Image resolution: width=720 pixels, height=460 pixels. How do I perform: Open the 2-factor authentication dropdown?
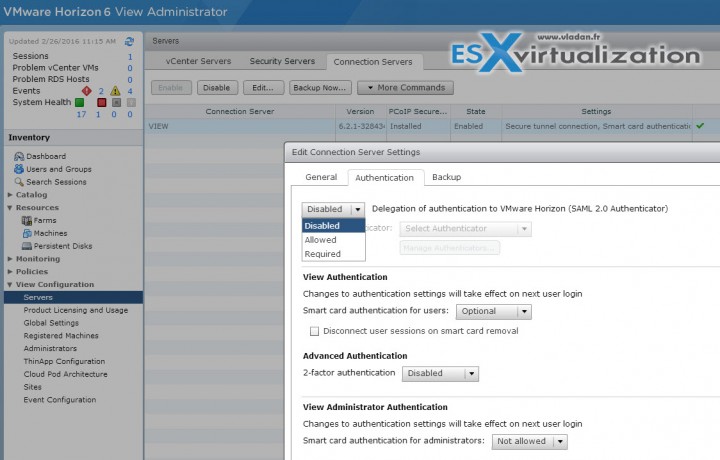440,374
